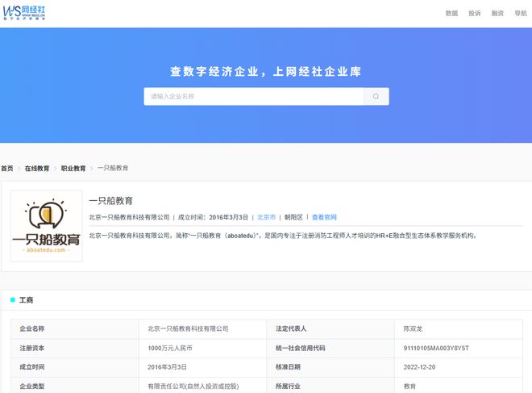The width and height of the screenshot is (532, 393).
Task: Open the 导航 menu item
Action: (521, 13)
